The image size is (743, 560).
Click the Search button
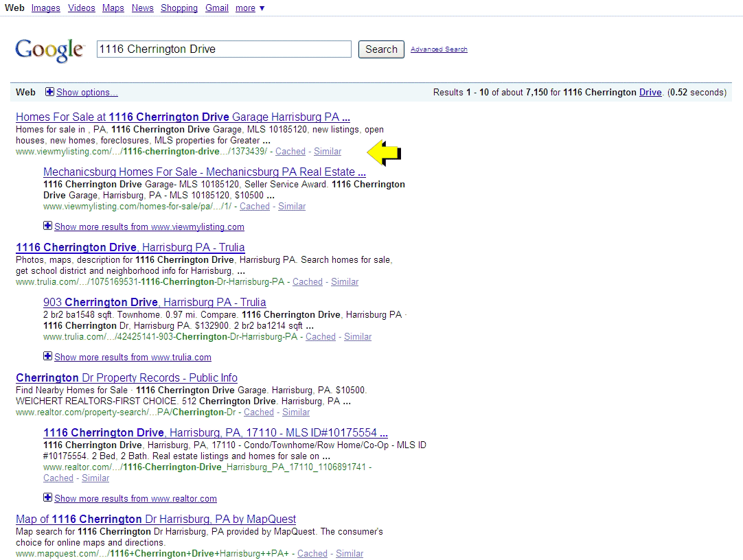pyautogui.click(x=381, y=49)
